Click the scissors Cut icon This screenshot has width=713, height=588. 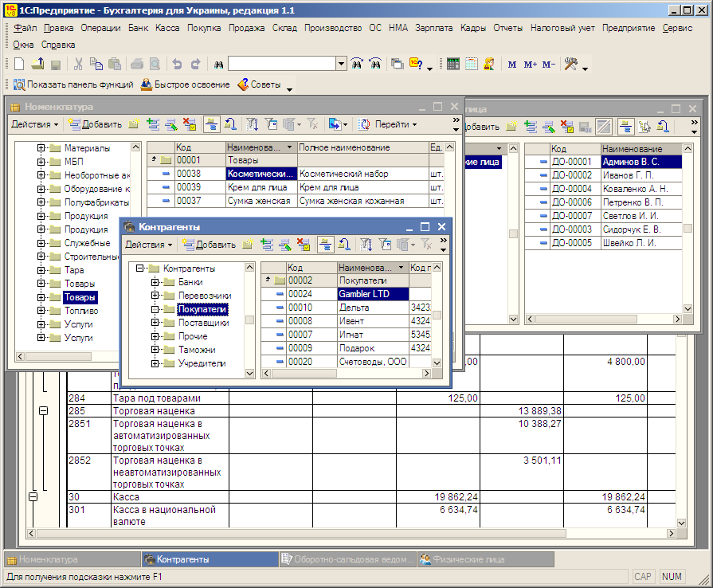click(79, 65)
